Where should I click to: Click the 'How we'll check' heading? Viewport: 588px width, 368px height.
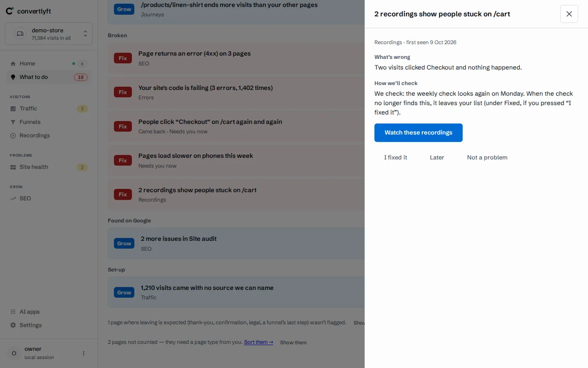click(x=396, y=83)
